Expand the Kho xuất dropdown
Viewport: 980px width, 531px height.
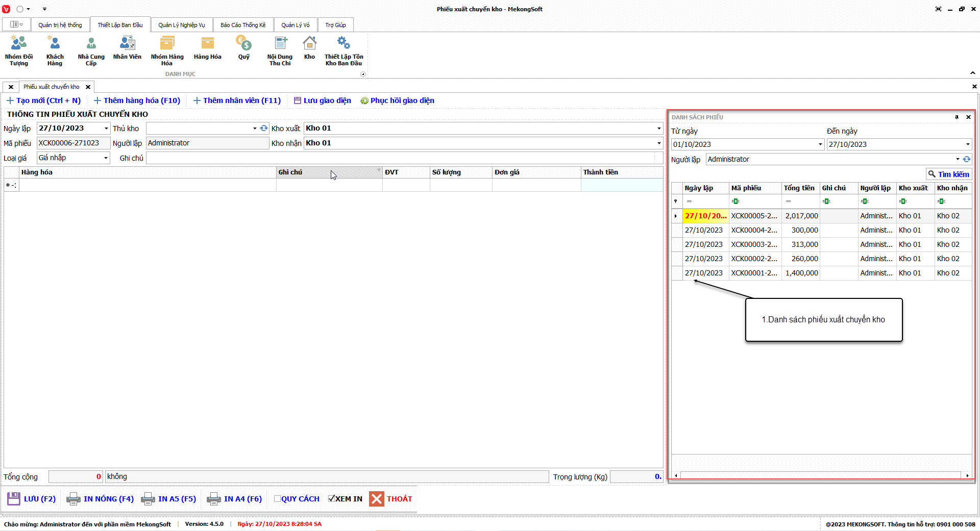pyautogui.click(x=658, y=129)
